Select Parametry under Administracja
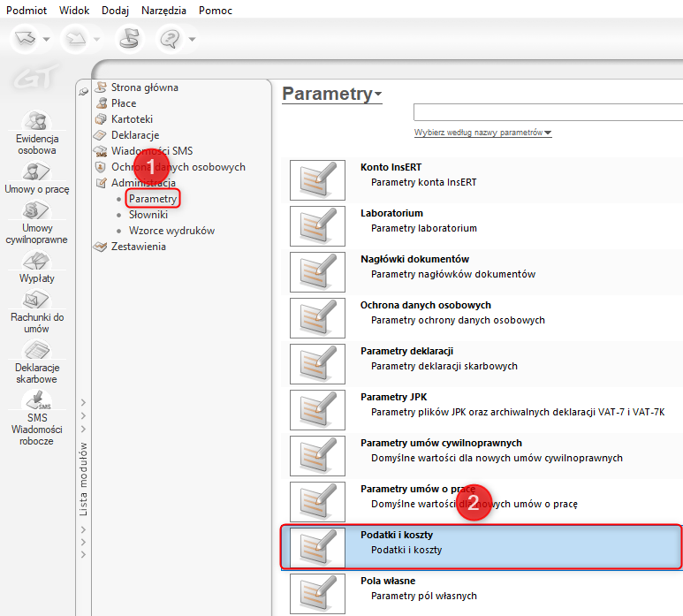 (153, 199)
